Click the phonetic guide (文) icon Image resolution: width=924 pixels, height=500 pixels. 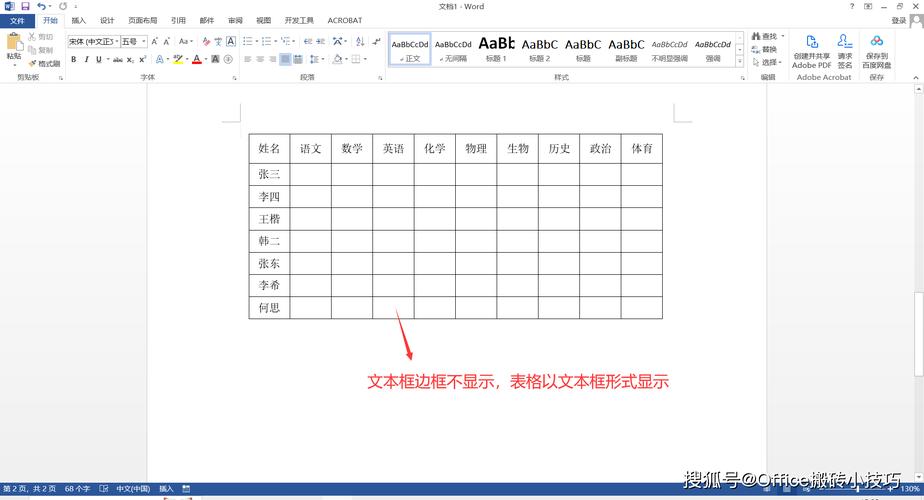218,41
